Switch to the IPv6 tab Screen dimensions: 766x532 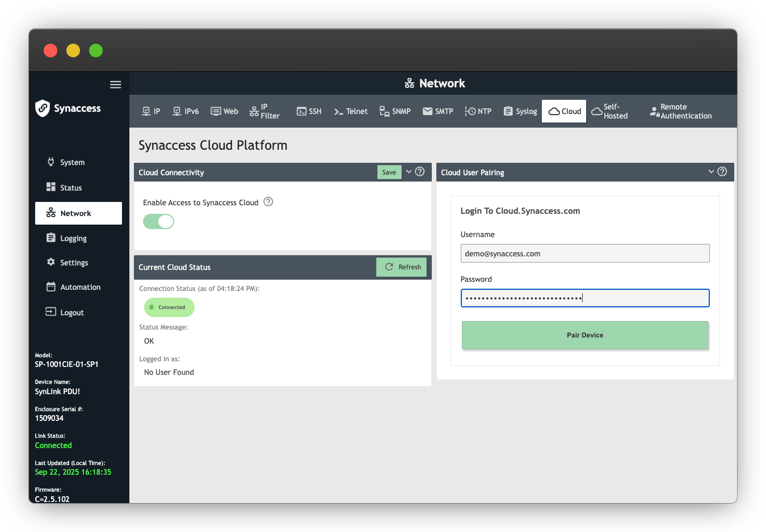click(x=186, y=111)
